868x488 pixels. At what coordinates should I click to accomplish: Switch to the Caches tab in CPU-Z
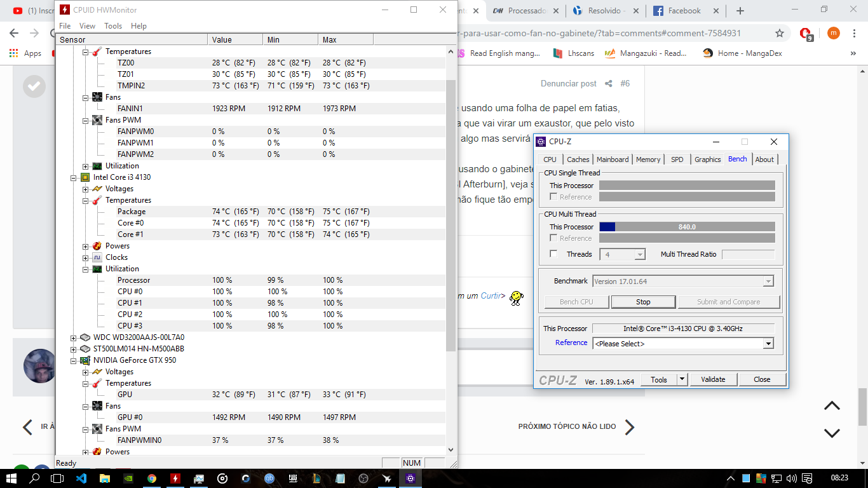578,159
